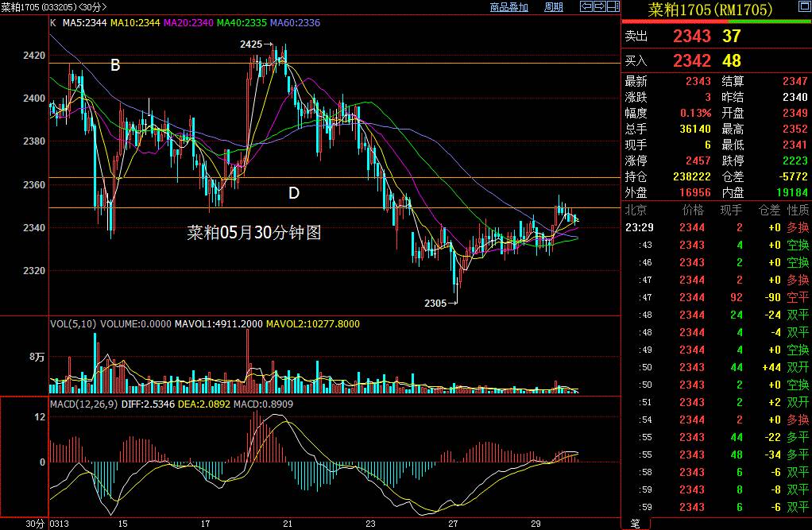Select the :54 tick row
The width and height of the screenshot is (812, 530).
coord(717,420)
